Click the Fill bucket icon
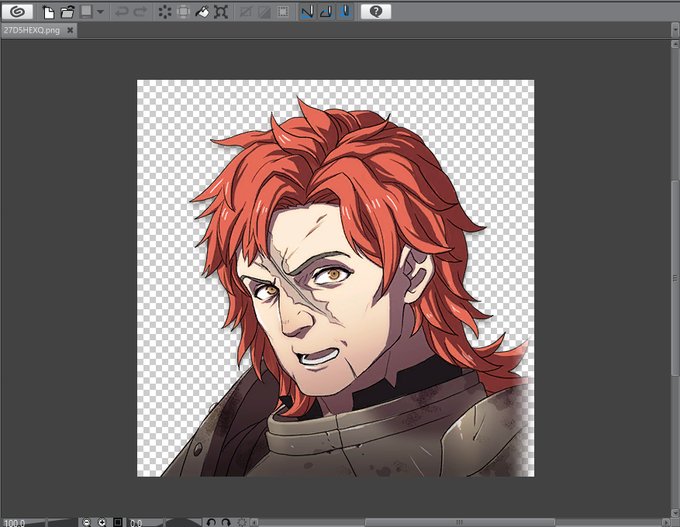Screen dimensions: 680x527 [202, 12]
